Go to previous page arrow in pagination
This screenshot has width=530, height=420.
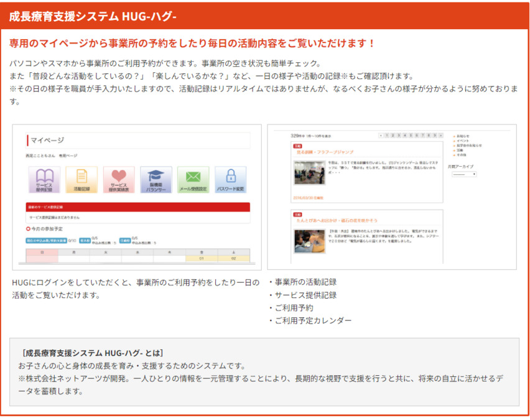pyautogui.click(x=381, y=136)
